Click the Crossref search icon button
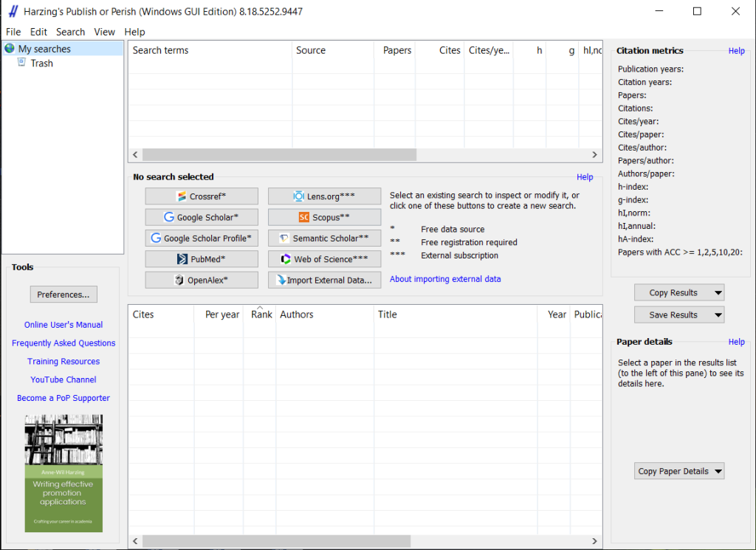Screen dimensions: 756x550 pos(202,196)
